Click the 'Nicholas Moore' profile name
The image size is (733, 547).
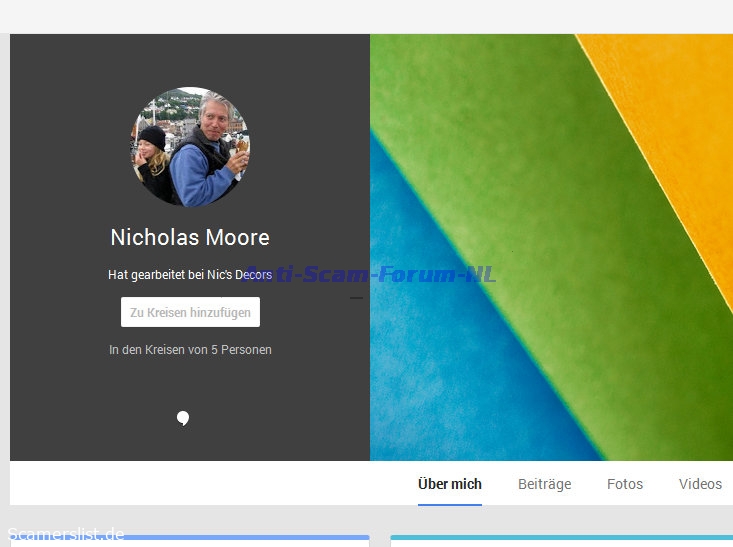pos(190,238)
